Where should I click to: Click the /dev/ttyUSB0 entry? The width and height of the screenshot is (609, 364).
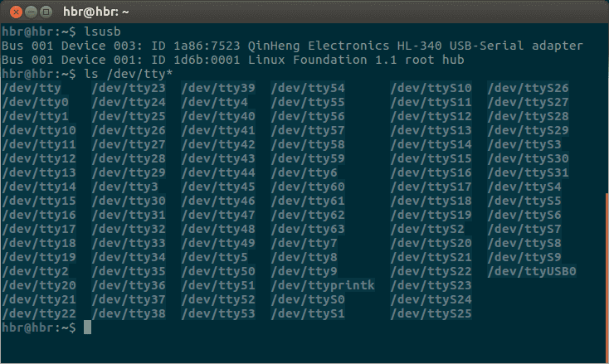(x=532, y=270)
